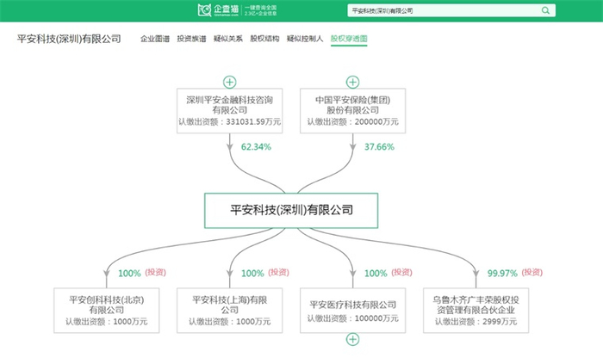Select the central 平安科技(深圳)有限公司 node

click(291, 211)
